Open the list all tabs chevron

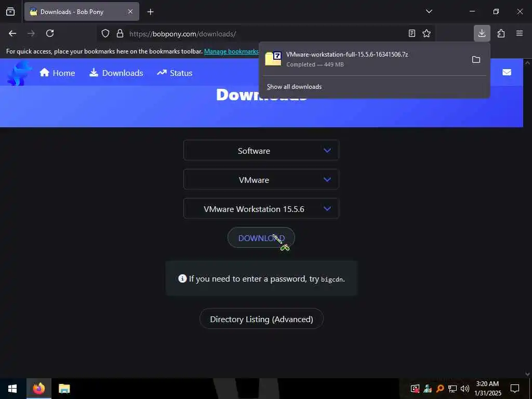(429, 11)
